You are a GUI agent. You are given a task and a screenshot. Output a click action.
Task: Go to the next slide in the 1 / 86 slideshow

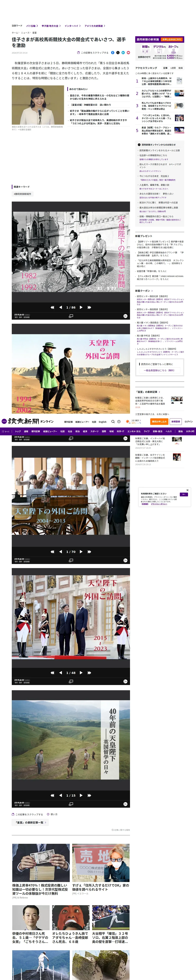point(81,307)
